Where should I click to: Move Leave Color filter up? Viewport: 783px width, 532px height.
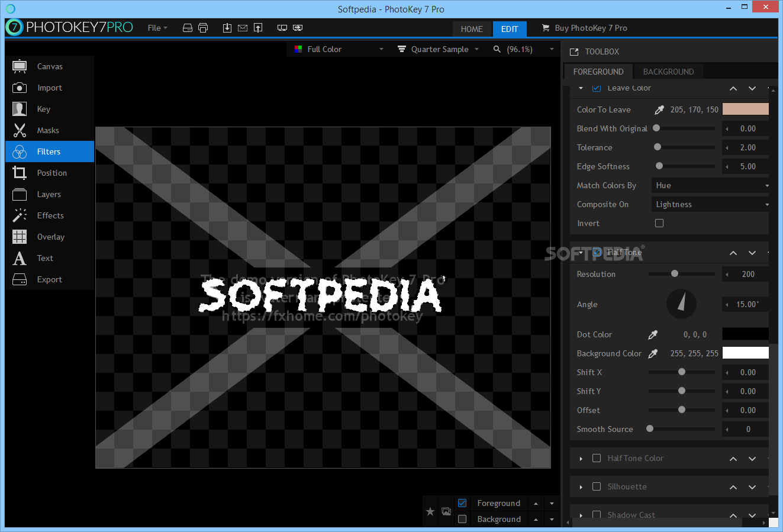coord(733,88)
